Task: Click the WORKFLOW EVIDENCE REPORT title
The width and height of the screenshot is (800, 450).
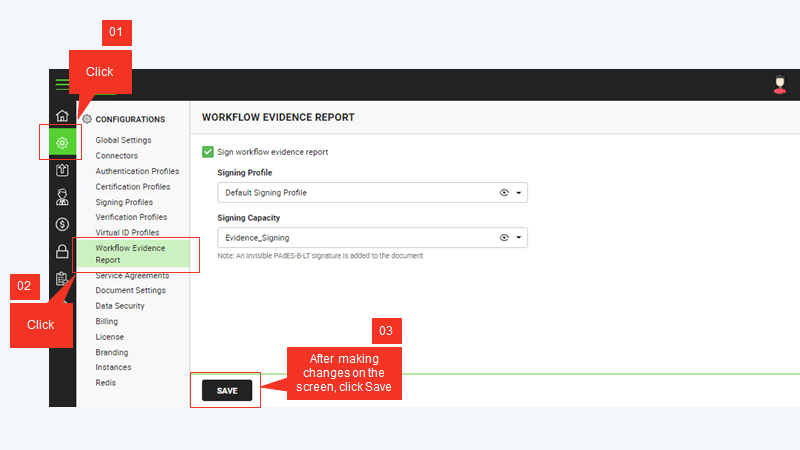Action: coord(278,117)
